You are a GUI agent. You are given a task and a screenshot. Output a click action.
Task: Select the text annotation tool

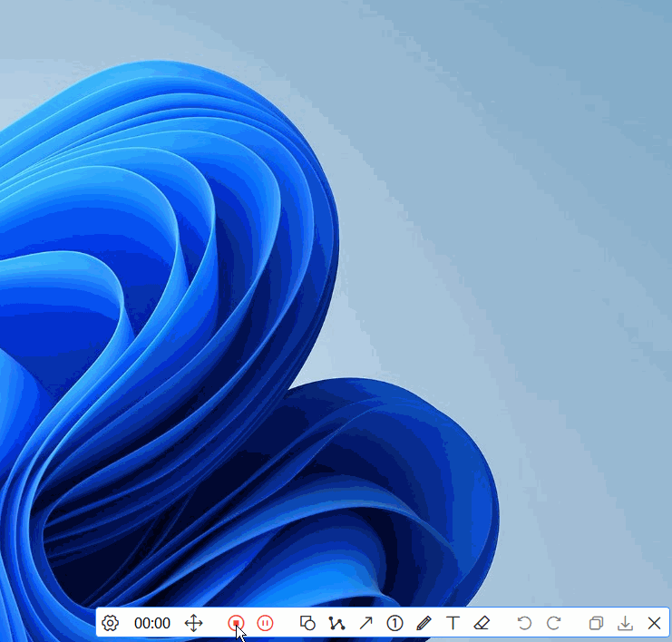click(453, 623)
